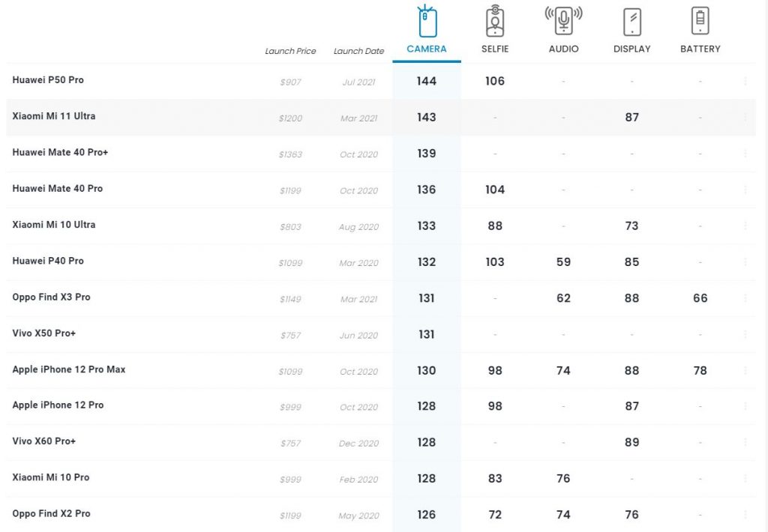Open Huawei Mate 40 Pro details
Viewport: 768px width, 532px height.
pyautogui.click(x=57, y=188)
